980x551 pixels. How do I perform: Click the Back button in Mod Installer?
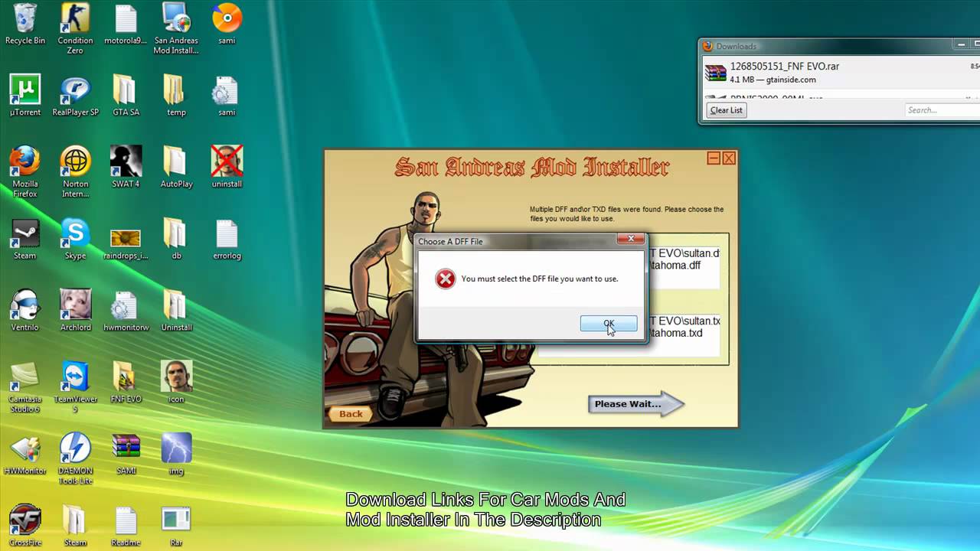pos(351,414)
